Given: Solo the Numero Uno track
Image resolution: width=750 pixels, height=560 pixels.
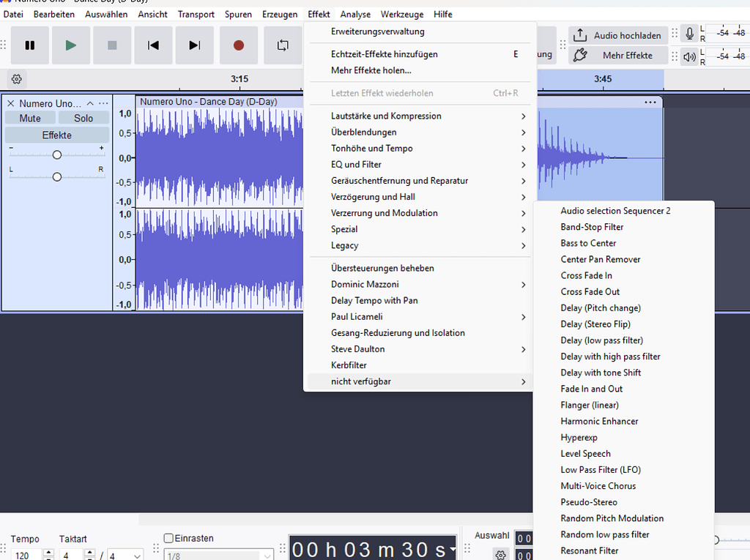Looking at the screenshot, I should (x=83, y=118).
